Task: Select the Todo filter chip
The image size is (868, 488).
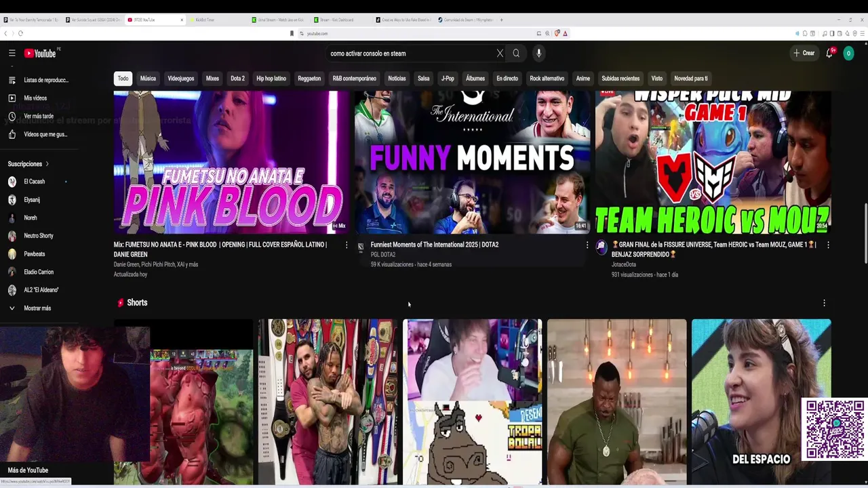Action: pos(123,79)
